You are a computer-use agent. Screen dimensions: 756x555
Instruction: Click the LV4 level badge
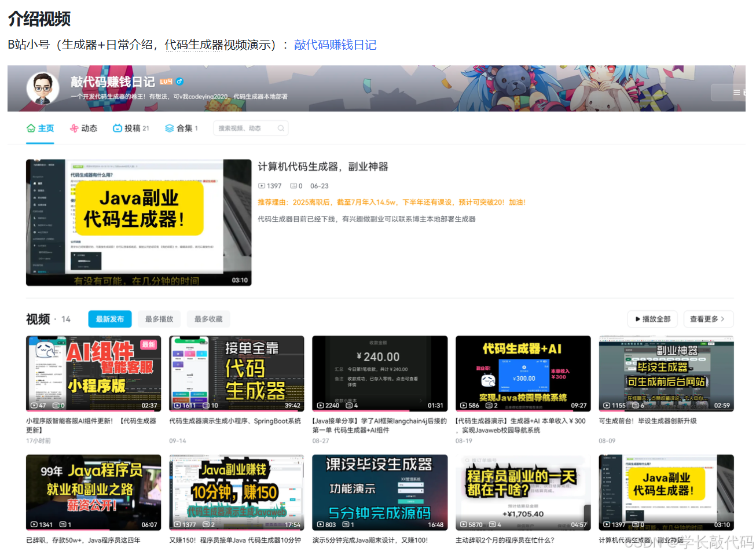[167, 82]
